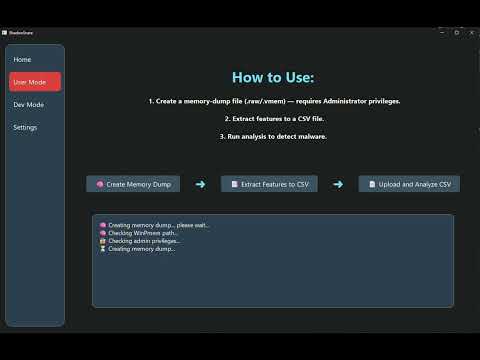Close the application window

click(472, 33)
